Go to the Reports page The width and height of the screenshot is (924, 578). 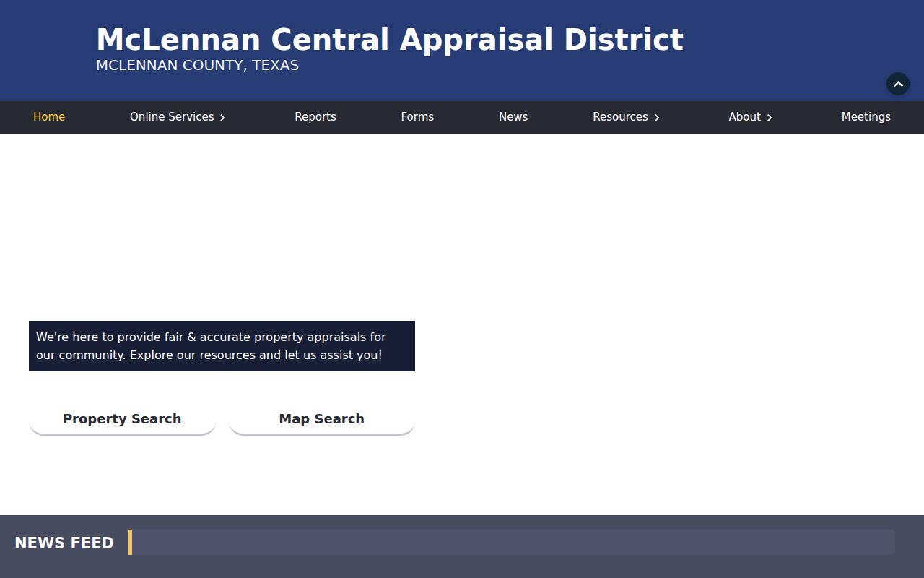tap(315, 117)
